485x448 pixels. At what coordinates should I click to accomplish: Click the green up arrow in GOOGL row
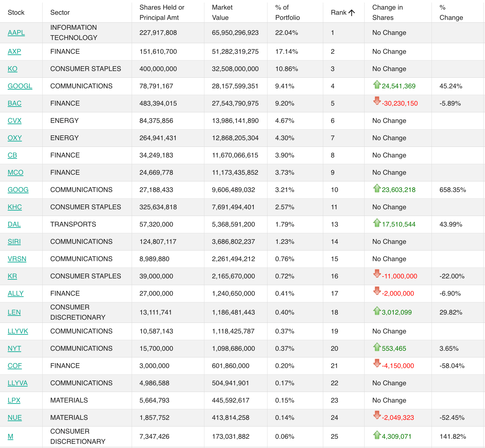377,85
